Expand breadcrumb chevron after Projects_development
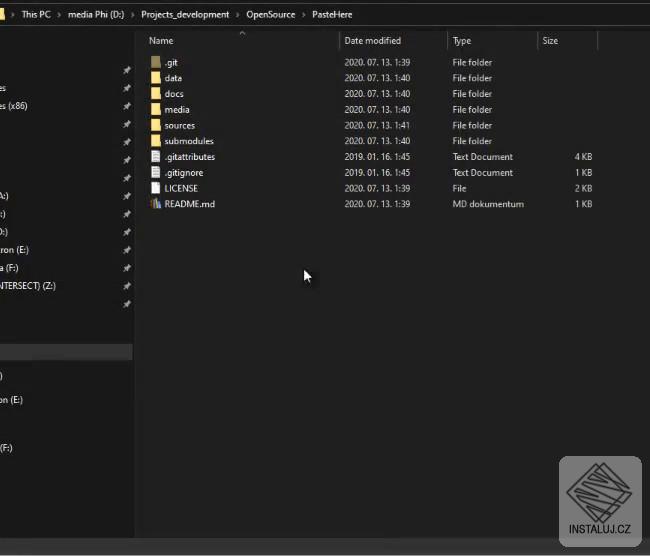The height and width of the screenshot is (556, 650). click(x=238, y=15)
